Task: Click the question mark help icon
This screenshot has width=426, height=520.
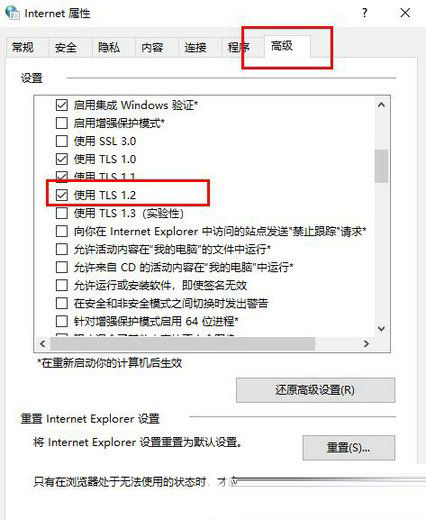Action: [x=365, y=13]
